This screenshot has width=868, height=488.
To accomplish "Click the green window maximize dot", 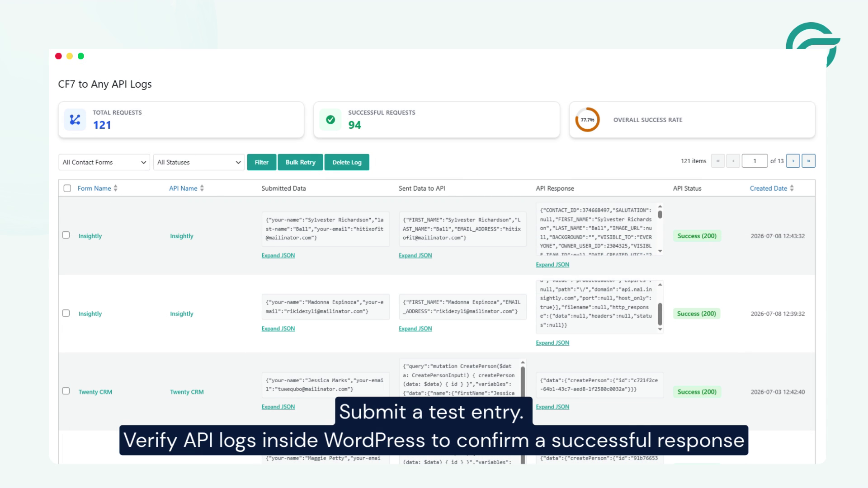I will point(81,56).
